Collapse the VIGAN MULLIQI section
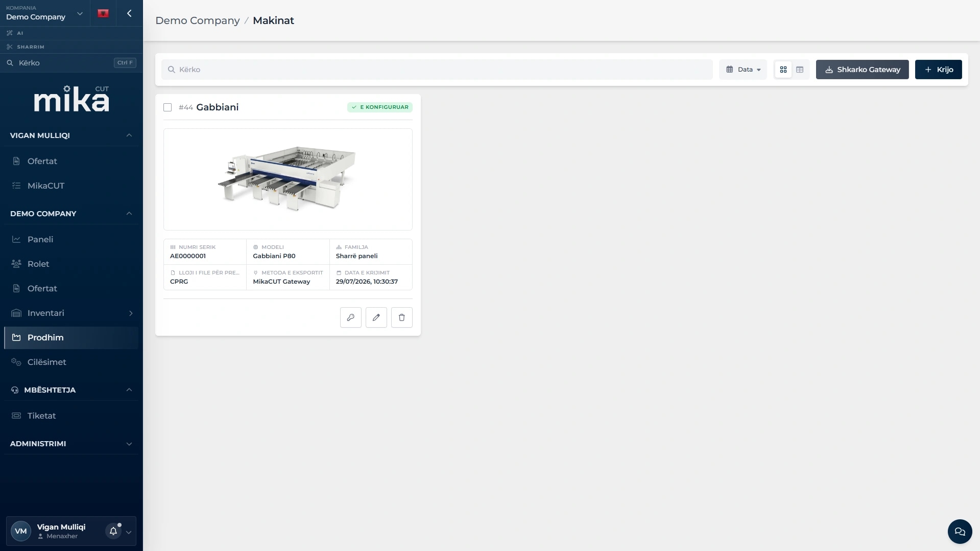This screenshot has width=980, height=551. pyautogui.click(x=129, y=135)
